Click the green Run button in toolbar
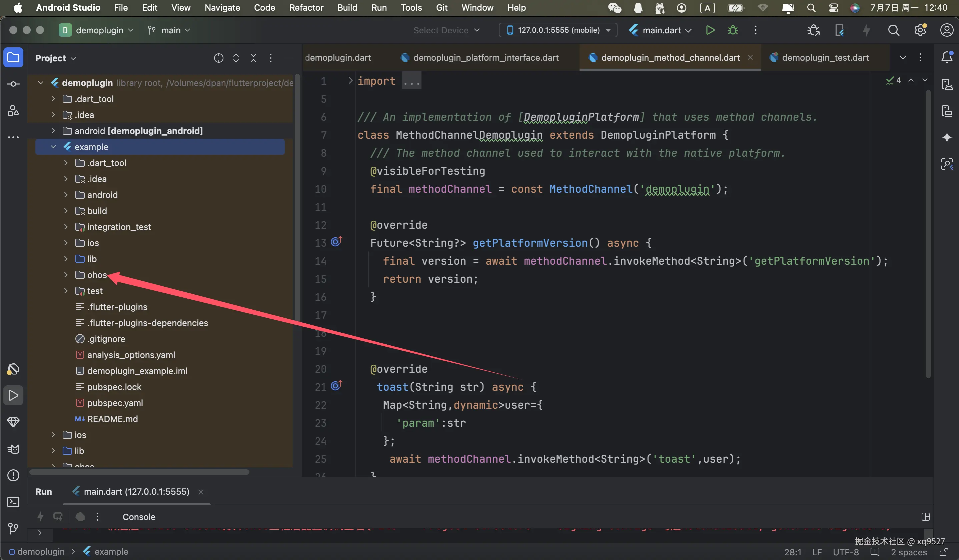This screenshot has width=959, height=560. tap(710, 30)
